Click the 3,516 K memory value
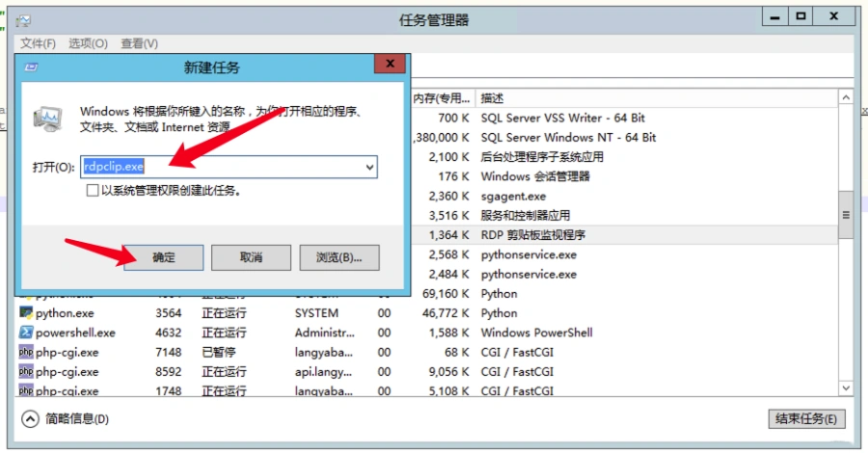Viewport: 868px width, 453px height. pos(448,216)
